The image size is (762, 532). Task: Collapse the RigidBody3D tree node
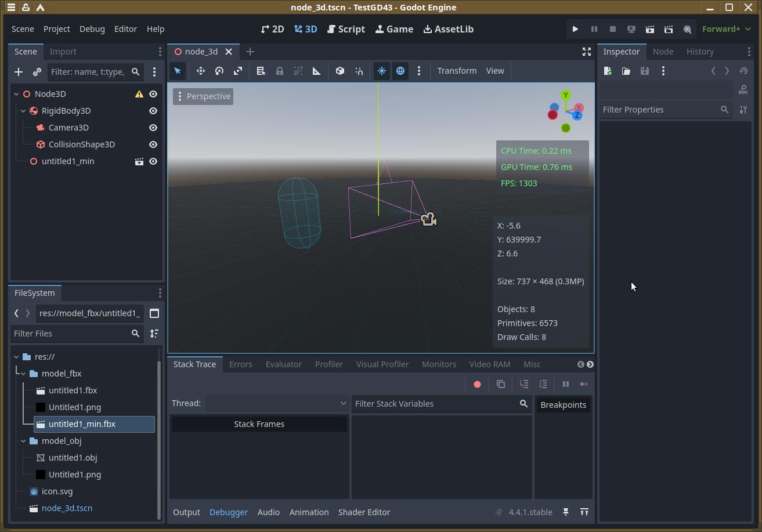[x=23, y=111]
